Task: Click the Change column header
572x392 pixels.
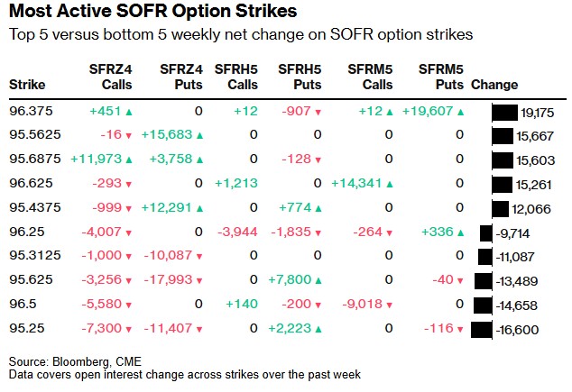Action: pos(494,85)
